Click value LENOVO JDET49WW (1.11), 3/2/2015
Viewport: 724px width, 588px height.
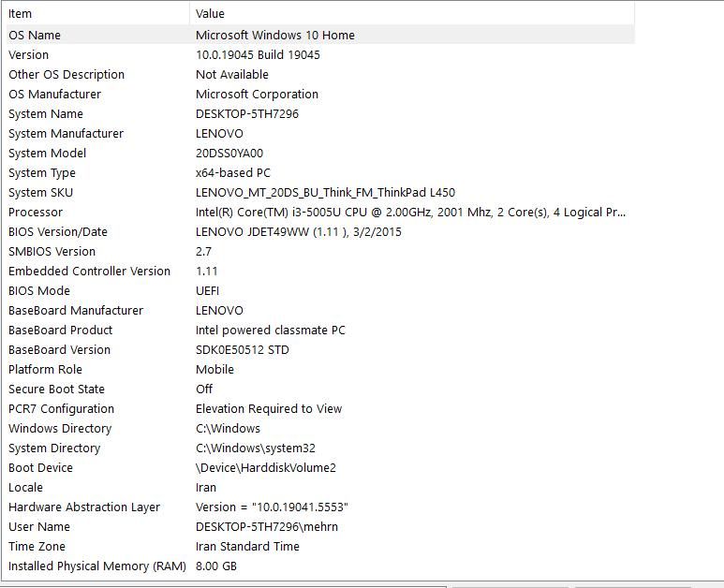click(299, 231)
